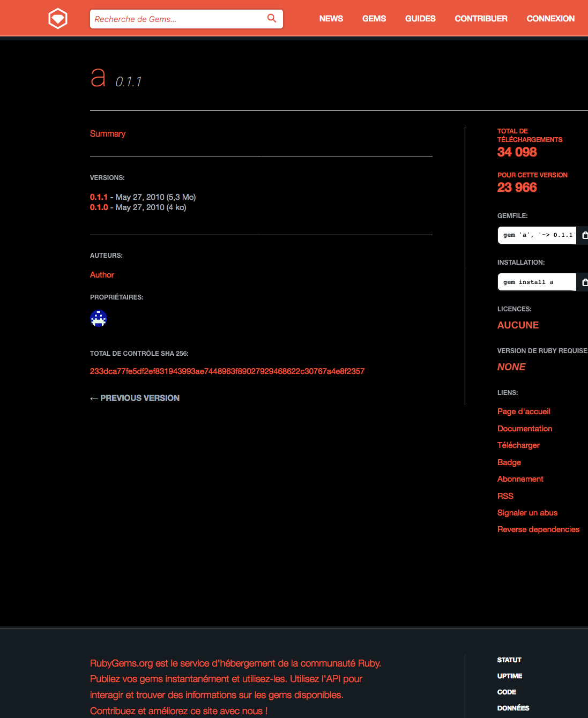The height and width of the screenshot is (718, 588).
Task: Click the Télécharger link
Action: click(518, 445)
